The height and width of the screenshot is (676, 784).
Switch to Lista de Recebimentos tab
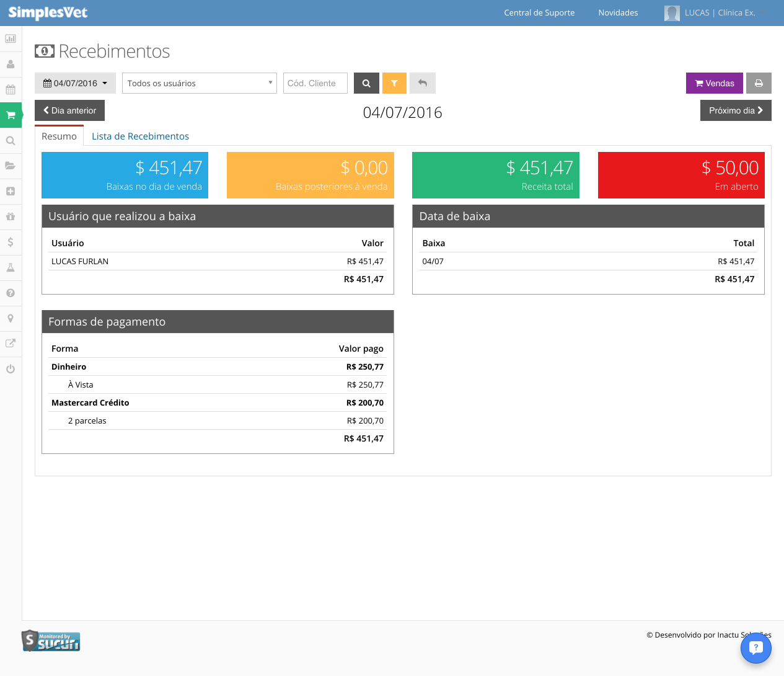pyautogui.click(x=140, y=136)
